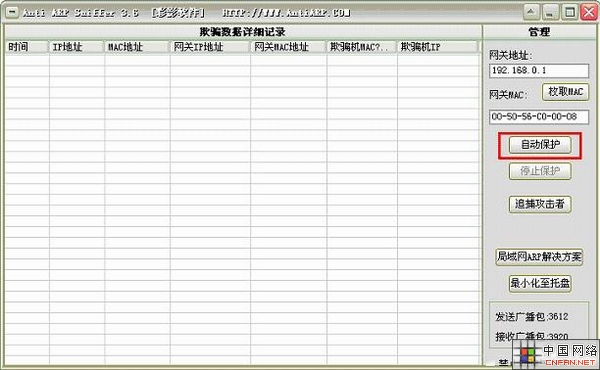Click the 枚取MAC button
Viewport: 600px width, 370px height.
(565, 92)
